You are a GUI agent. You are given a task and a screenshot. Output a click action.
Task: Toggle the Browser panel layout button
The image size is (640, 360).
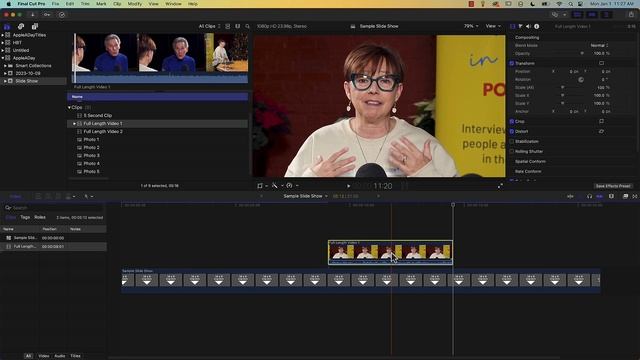(x=577, y=15)
